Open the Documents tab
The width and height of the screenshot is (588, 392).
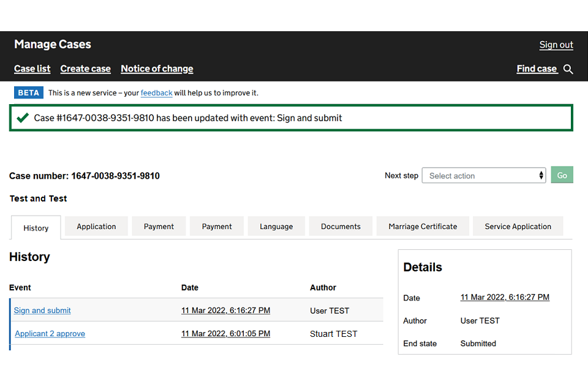[341, 227]
